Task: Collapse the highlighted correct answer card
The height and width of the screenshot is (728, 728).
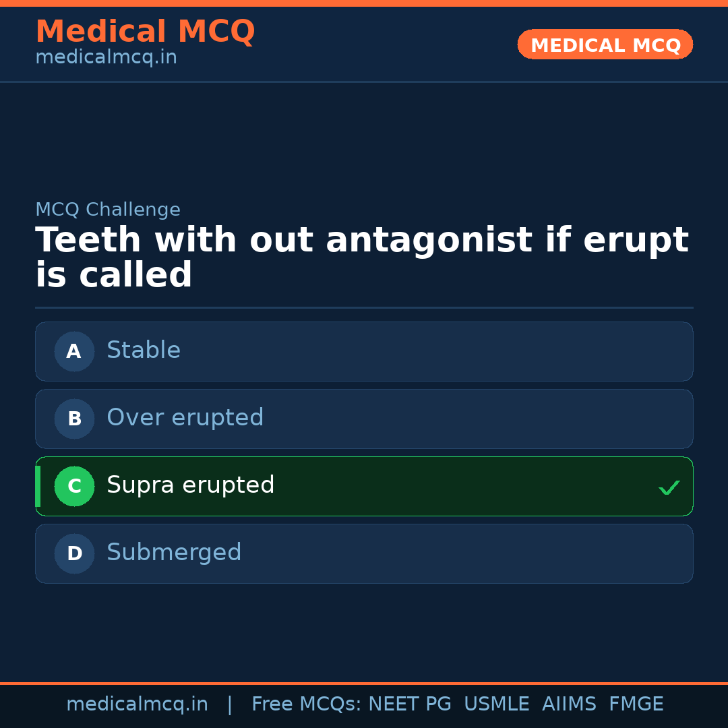Action: 364,486
